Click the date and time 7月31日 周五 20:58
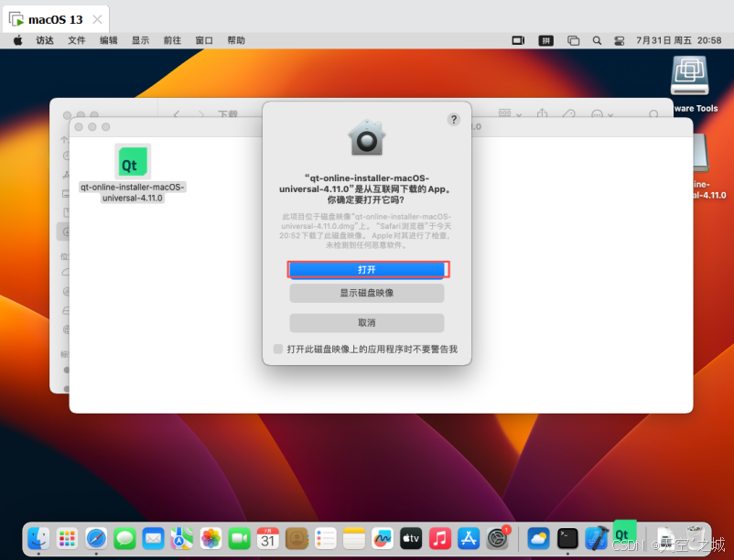734x560 pixels. pos(679,40)
